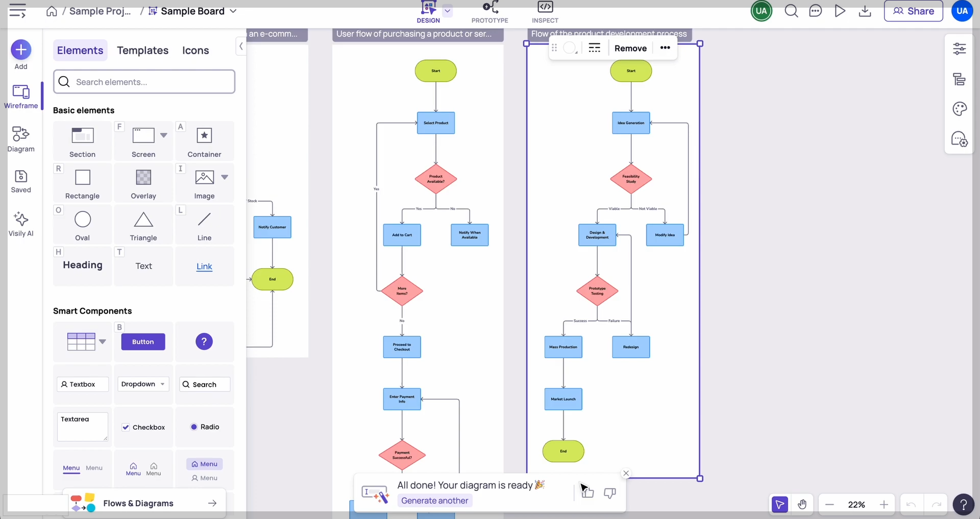
Task: Close the AI diagram ready notification
Action: (x=626, y=473)
